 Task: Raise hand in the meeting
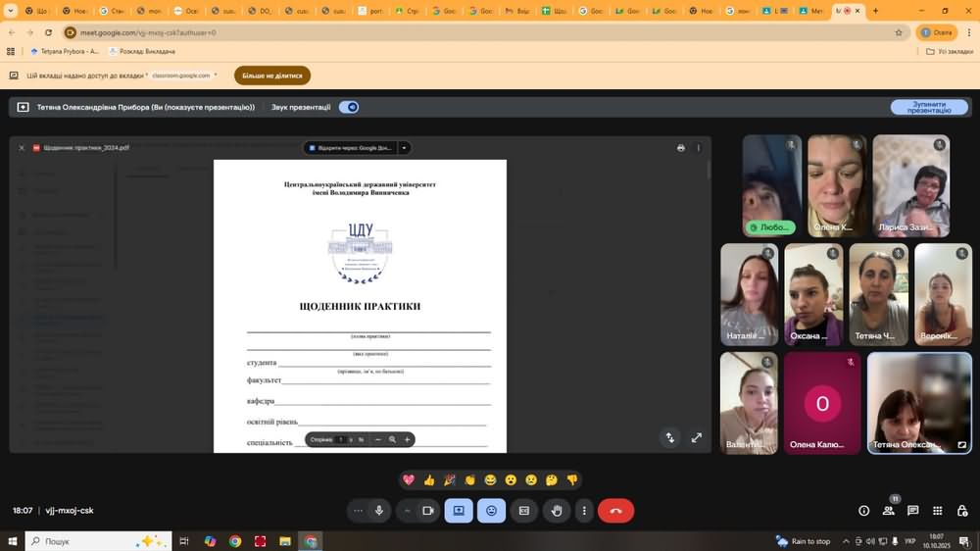coord(557,511)
